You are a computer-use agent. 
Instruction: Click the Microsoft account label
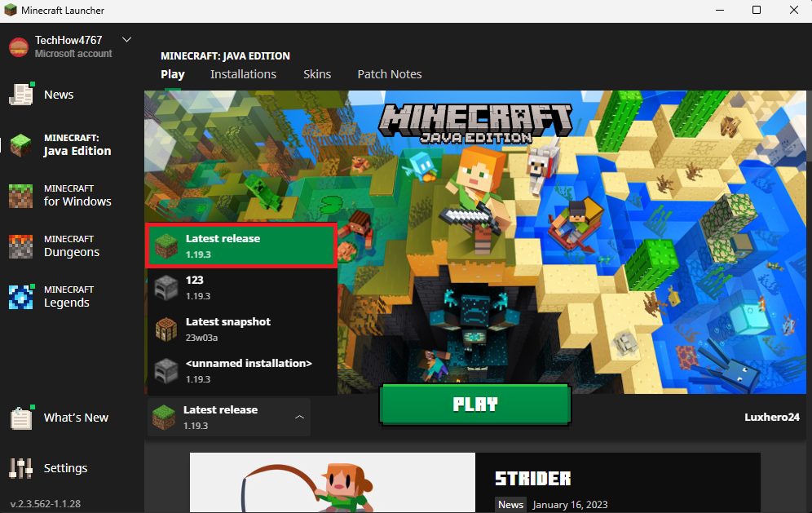click(x=73, y=54)
